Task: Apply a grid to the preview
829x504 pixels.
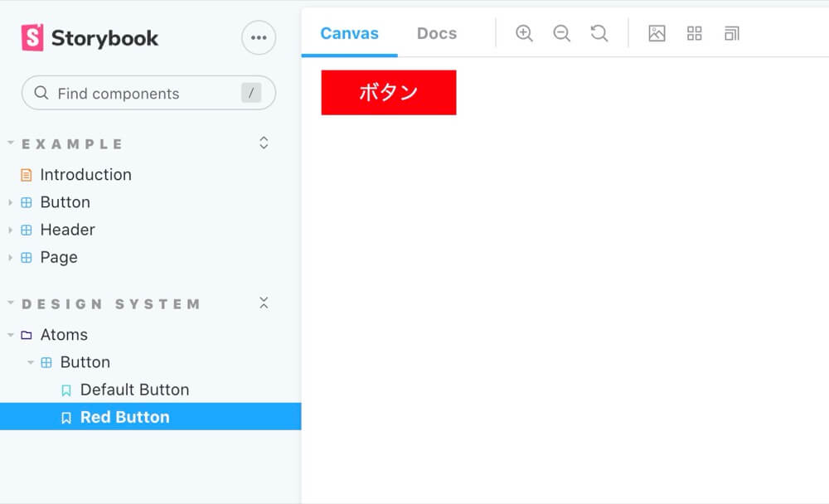Action: [694, 33]
